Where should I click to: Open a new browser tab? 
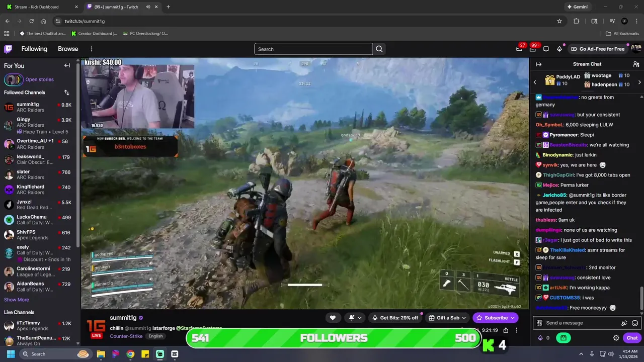coord(168,7)
